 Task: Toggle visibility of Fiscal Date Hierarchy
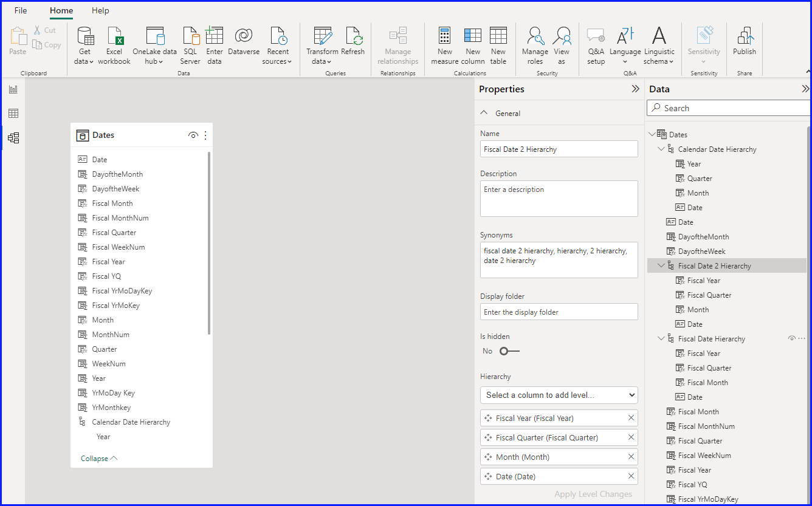[x=791, y=338]
